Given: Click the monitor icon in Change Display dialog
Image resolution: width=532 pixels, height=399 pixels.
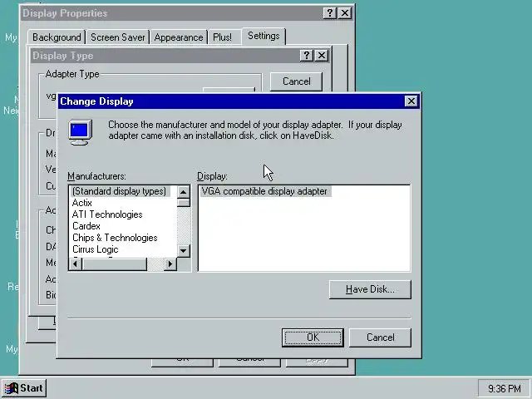Looking at the screenshot, I should pyautogui.click(x=81, y=132).
